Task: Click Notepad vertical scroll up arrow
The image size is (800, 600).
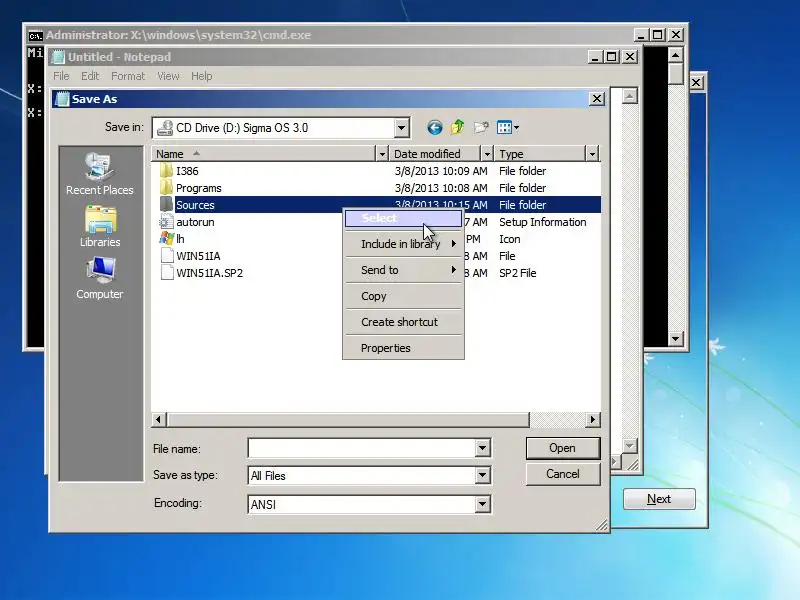Action: point(630,96)
